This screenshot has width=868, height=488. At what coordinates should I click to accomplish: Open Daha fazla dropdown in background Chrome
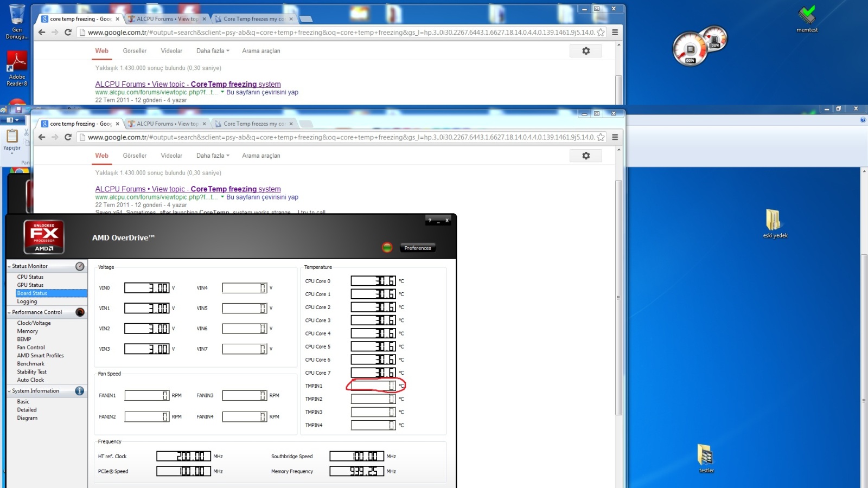point(213,51)
